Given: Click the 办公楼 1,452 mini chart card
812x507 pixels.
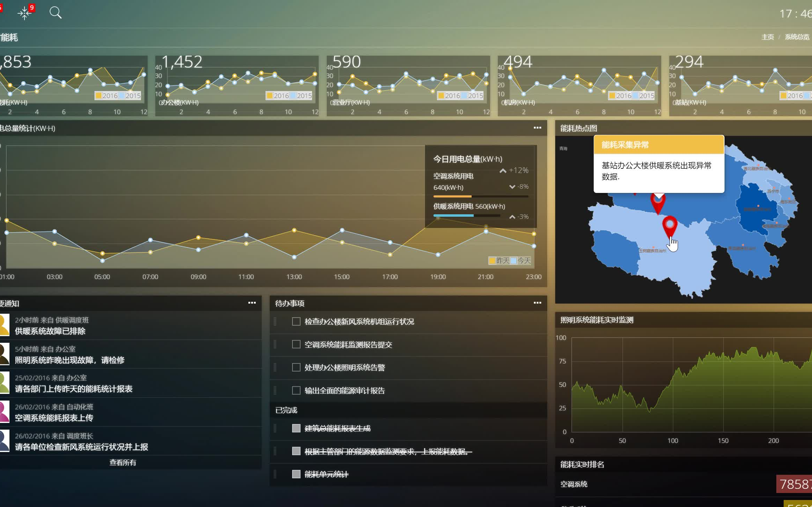Looking at the screenshot, I should click(x=237, y=86).
